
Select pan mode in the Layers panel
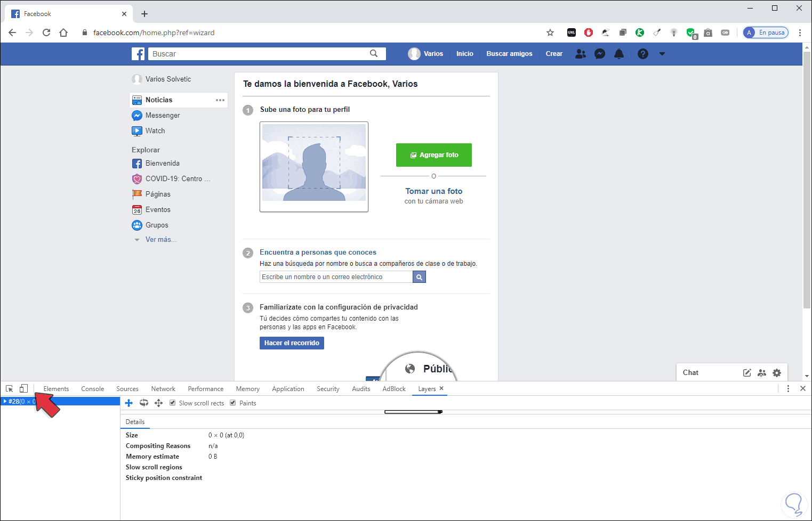coord(128,403)
